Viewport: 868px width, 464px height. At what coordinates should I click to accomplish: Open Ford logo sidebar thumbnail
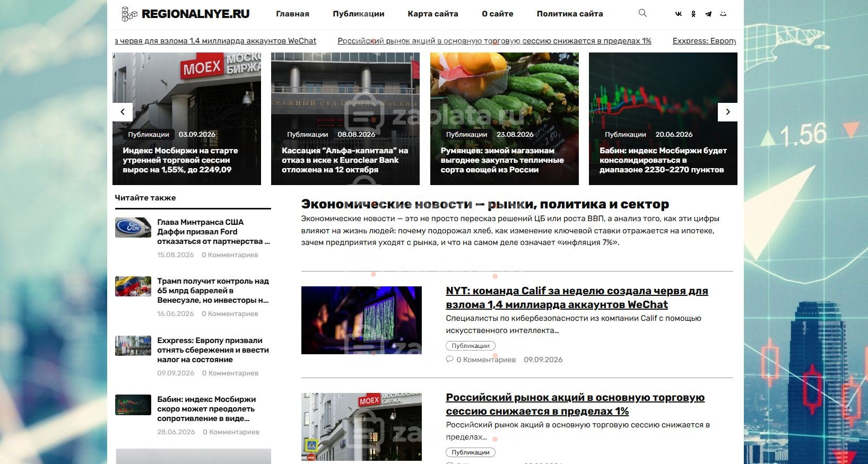point(133,227)
